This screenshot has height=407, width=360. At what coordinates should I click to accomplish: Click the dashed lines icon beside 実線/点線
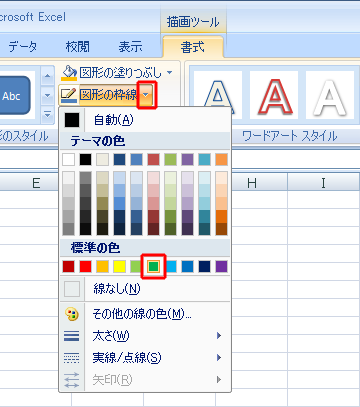coord(72,358)
